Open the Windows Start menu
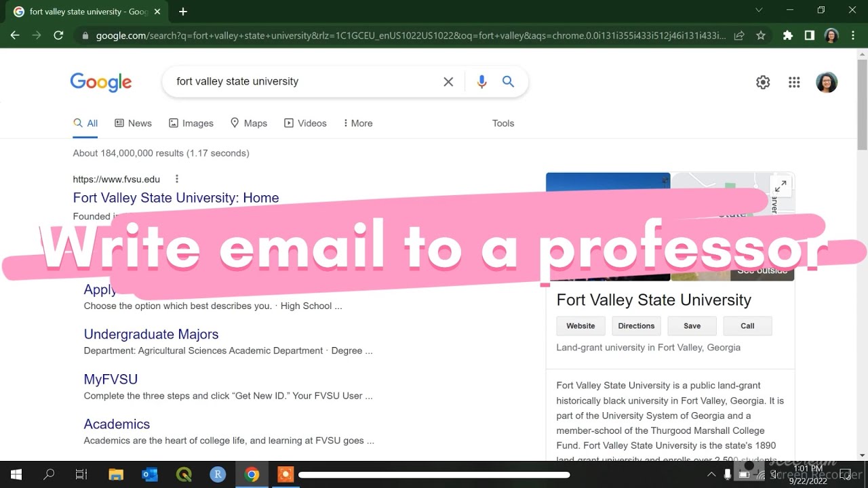The image size is (868, 488). 16,474
